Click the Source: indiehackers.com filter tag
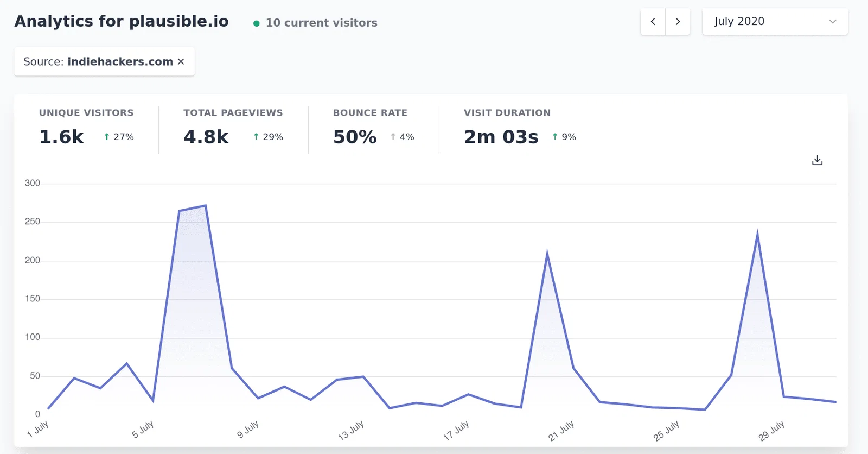868x454 pixels. pyautogui.click(x=104, y=61)
